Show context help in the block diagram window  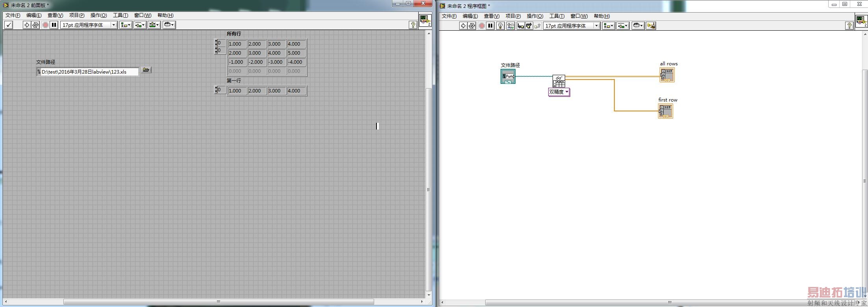point(849,26)
